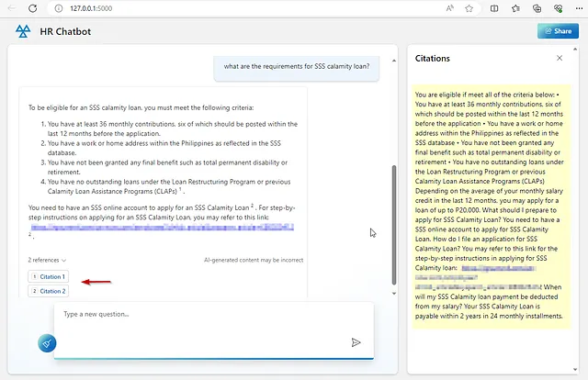
Task: Click chat scrollbar up arrow
Action: click(394, 61)
